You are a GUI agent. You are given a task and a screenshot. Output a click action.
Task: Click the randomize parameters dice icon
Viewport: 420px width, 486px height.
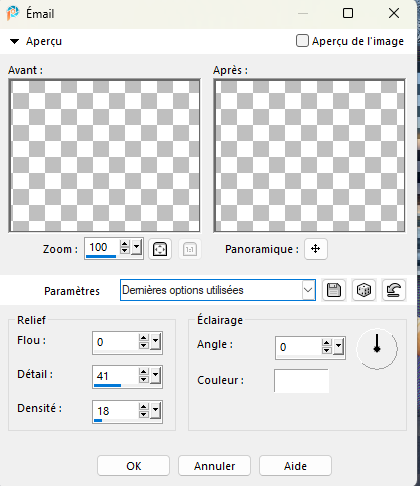click(364, 290)
